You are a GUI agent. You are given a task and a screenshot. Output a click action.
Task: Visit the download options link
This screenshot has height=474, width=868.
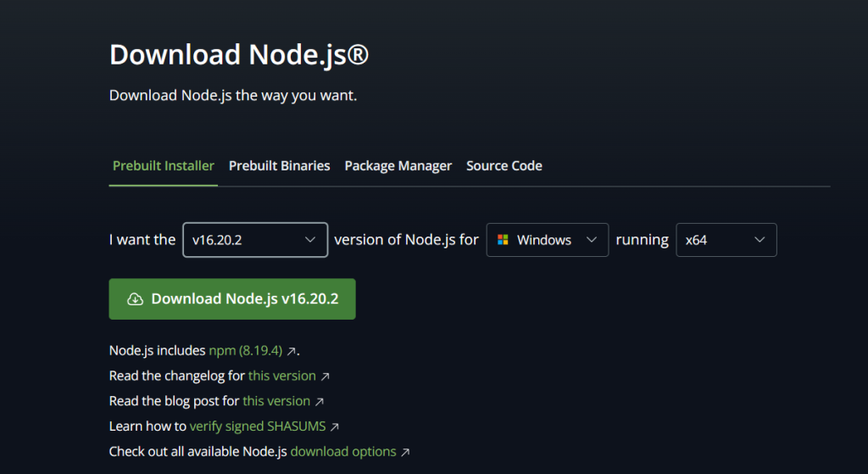(x=342, y=452)
